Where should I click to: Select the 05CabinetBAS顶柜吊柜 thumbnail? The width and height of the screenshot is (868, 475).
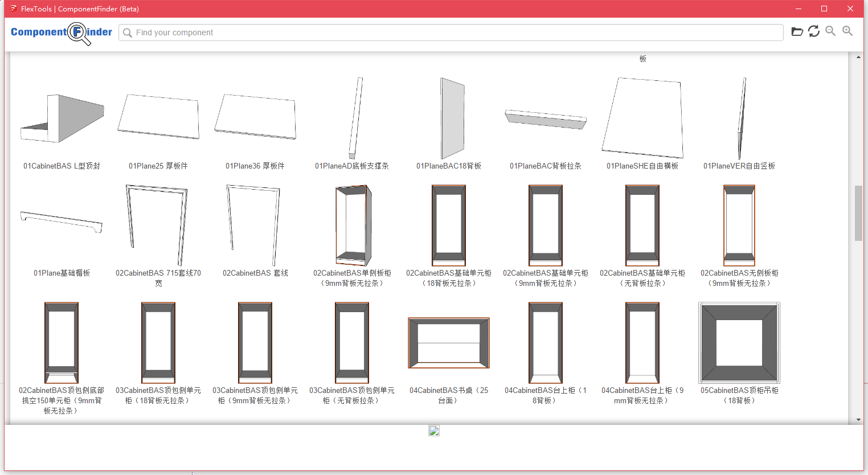(739, 343)
